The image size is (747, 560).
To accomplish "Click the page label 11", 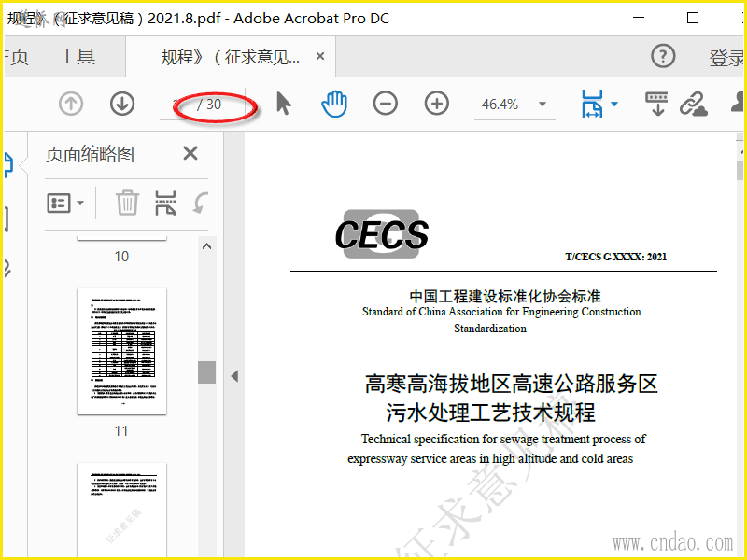I will [x=121, y=431].
